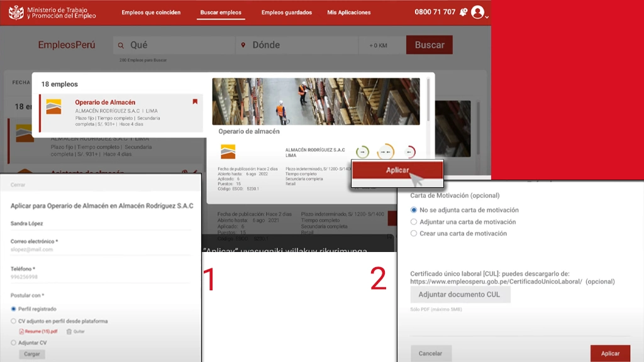The width and height of the screenshot is (644, 362).
Task: Click the location pin icon in Dónde field
Action: [243, 45]
